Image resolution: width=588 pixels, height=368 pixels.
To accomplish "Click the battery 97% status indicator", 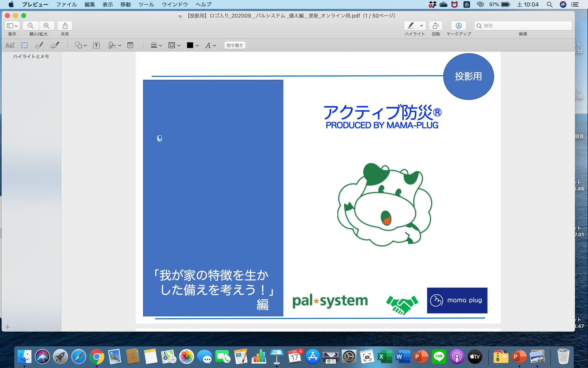I will tap(500, 5).
